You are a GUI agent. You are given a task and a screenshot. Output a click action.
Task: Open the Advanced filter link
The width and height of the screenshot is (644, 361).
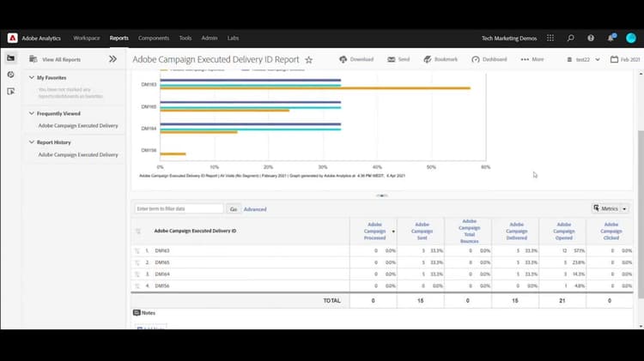point(255,209)
